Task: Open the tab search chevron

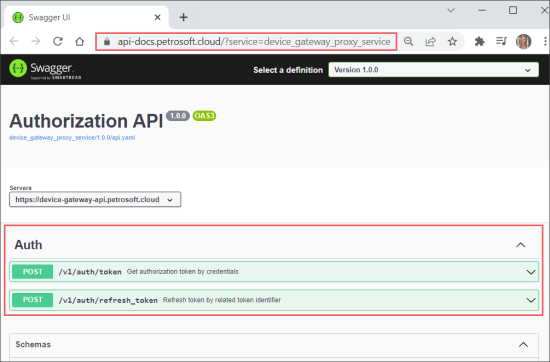Action: 451,10
